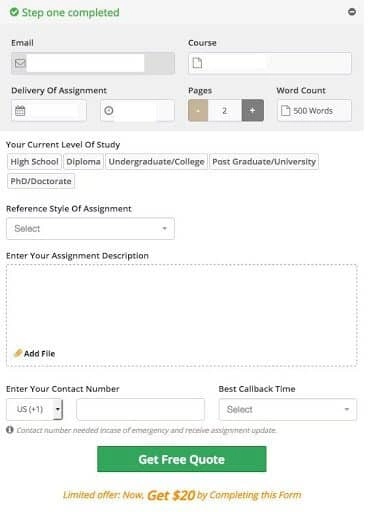Click the Get Free Quote button

[182, 459]
